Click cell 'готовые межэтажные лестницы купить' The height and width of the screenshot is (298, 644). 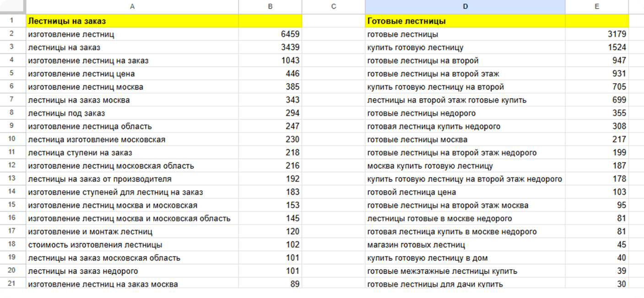[x=465, y=271]
